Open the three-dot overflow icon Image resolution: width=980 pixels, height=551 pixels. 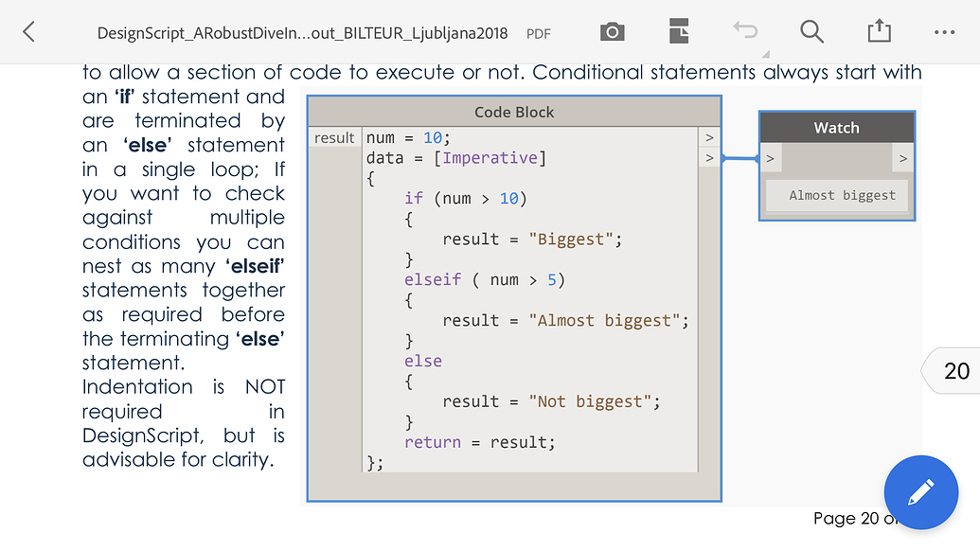[x=945, y=31]
